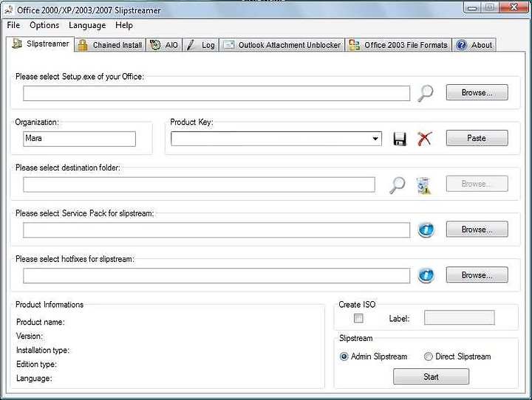Open the About tab
The image size is (532, 400).
click(474, 45)
